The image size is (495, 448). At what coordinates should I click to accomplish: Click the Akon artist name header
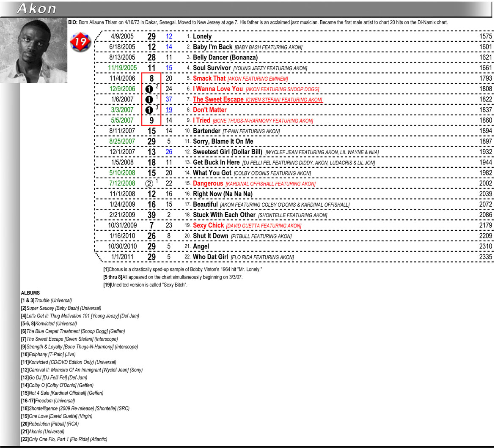[x=37, y=8]
